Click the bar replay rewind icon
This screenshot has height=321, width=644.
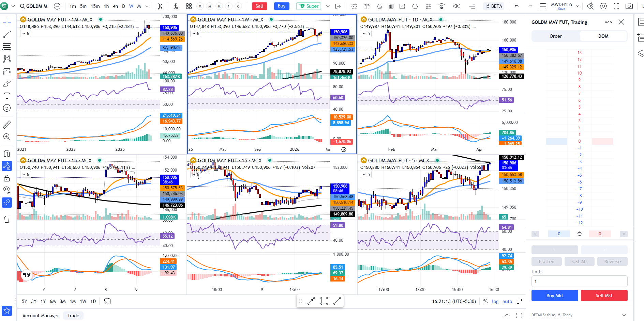[x=456, y=6]
